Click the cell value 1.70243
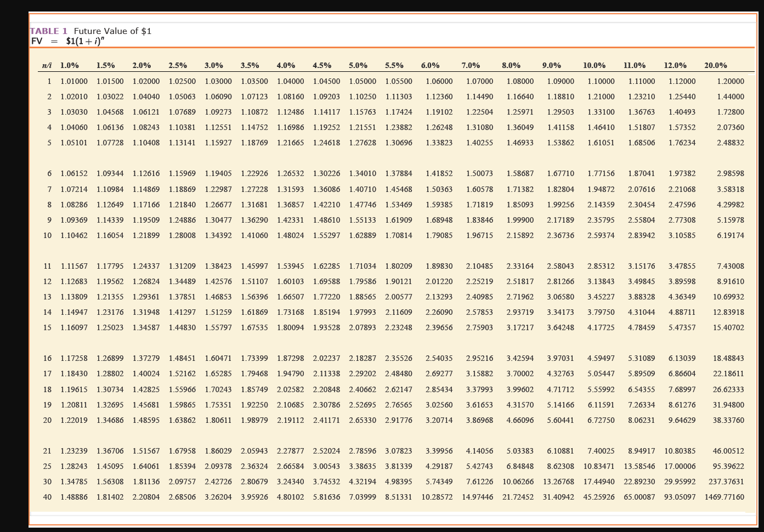This screenshot has width=764, height=532. coord(218,389)
